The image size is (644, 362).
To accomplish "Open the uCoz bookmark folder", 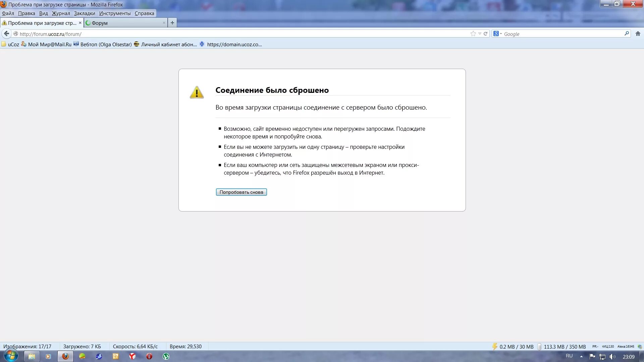I will point(10,44).
